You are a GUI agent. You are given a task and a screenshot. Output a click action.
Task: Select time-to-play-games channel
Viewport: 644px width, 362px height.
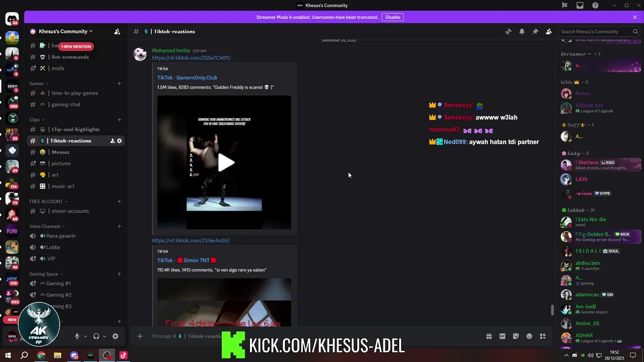[75, 93]
